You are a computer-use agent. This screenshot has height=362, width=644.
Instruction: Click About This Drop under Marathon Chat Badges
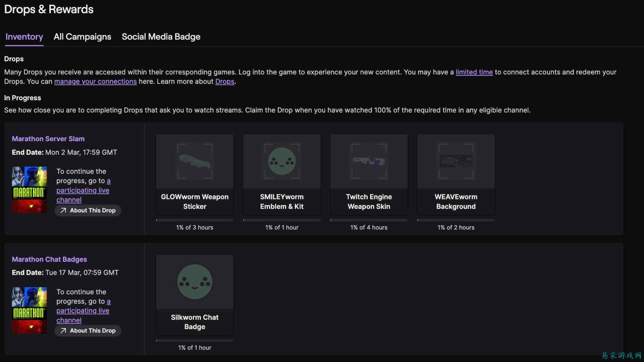point(88,330)
